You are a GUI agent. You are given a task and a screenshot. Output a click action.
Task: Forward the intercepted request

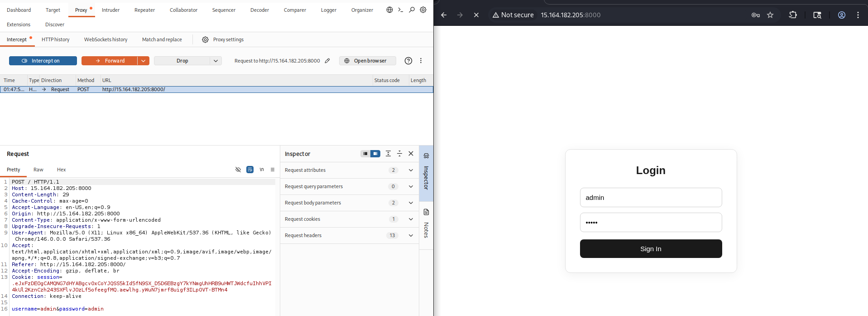coord(109,61)
